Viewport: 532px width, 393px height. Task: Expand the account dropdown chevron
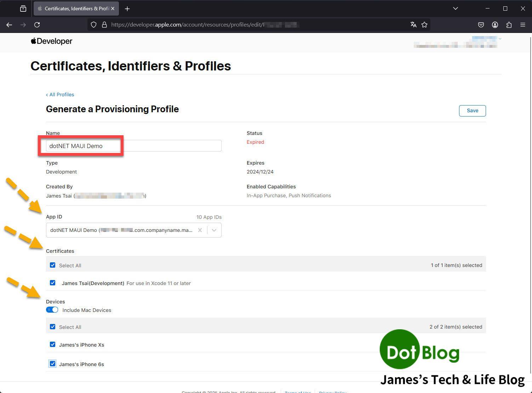500,39
